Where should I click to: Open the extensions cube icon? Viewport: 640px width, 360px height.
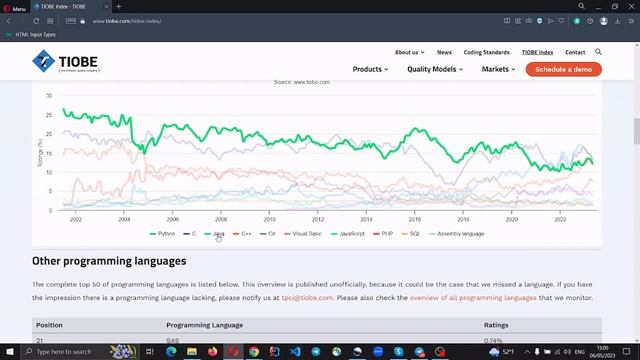[590, 21]
